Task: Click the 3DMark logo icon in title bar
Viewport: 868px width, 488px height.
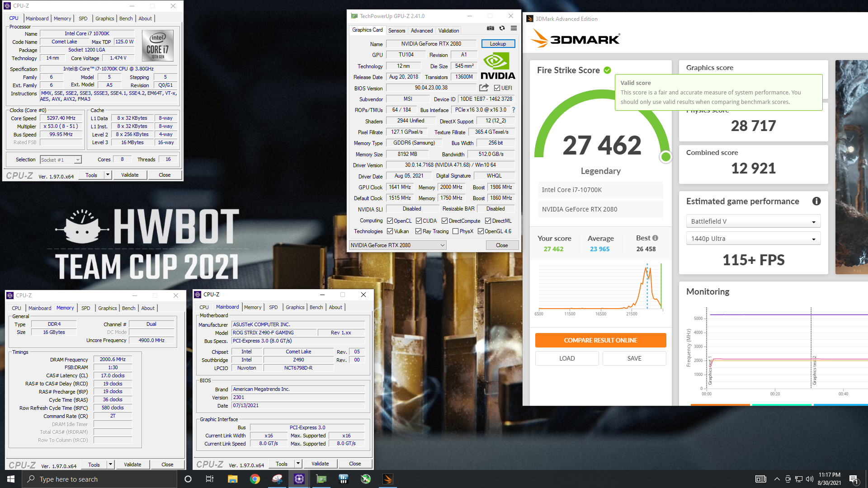Action: (530, 19)
